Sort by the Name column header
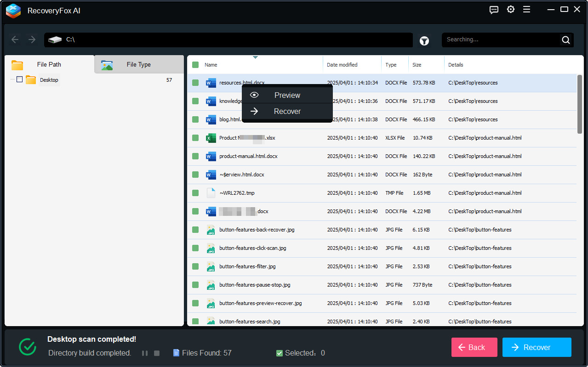The width and height of the screenshot is (588, 367). (x=211, y=65)
